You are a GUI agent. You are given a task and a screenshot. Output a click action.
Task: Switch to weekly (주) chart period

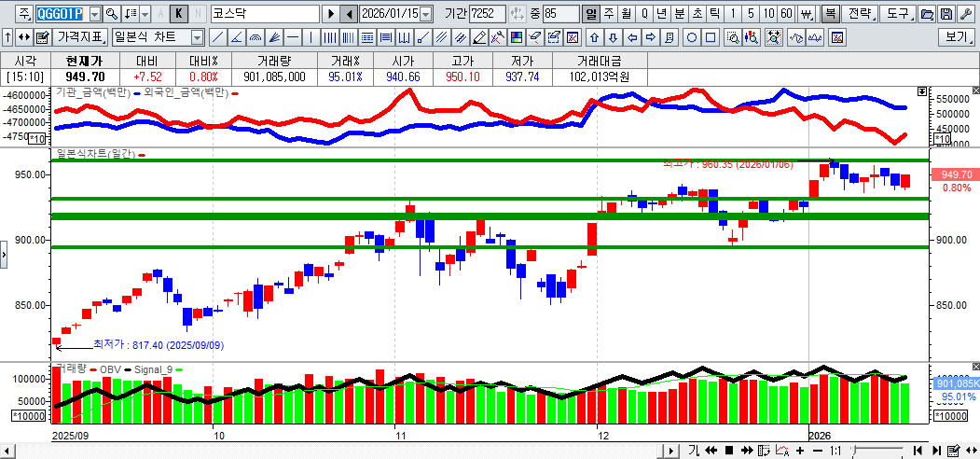coord(608,14)
